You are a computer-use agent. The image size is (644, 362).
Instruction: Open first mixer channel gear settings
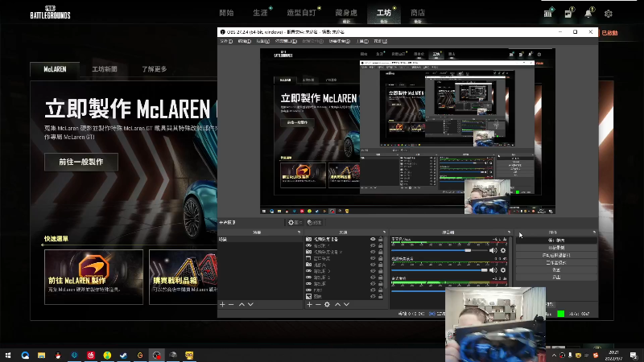click(503, 250)
